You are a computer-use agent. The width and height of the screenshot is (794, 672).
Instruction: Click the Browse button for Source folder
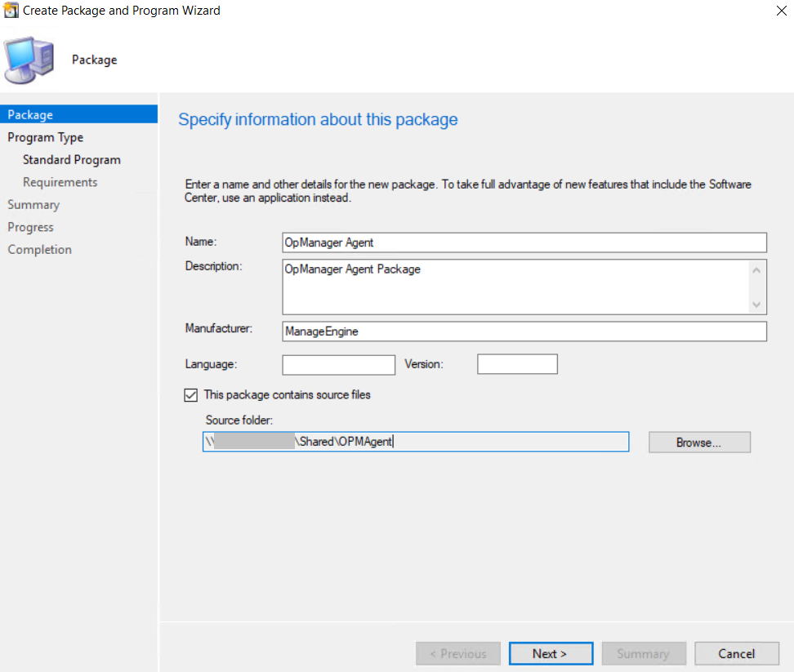(699, 442)
